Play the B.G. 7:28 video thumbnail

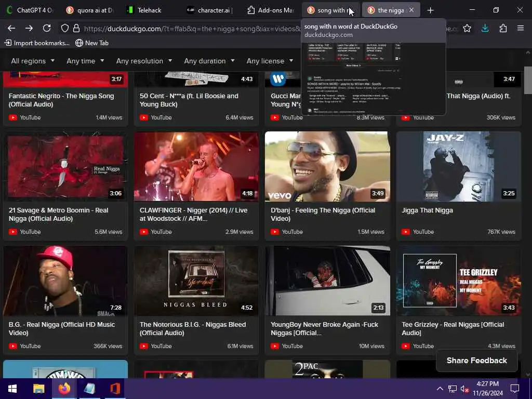point(65,281)
